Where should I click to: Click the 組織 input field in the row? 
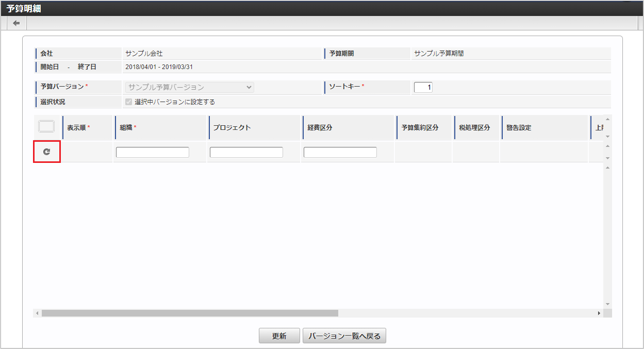(153, 152)
